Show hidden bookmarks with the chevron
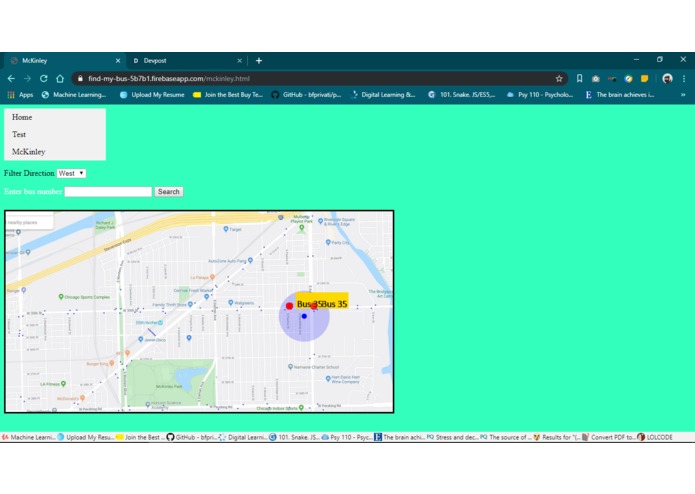This screenshot has width=695, height=494. point(683,95)
